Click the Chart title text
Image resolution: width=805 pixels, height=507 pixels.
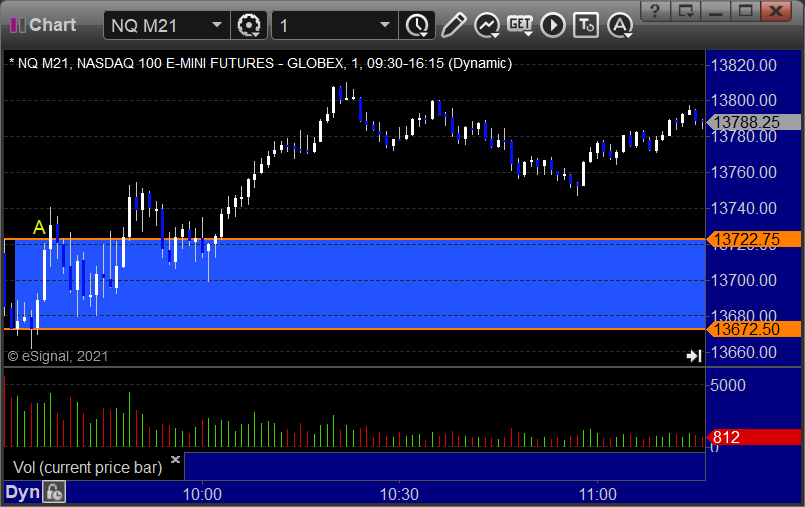click(52, 25)
